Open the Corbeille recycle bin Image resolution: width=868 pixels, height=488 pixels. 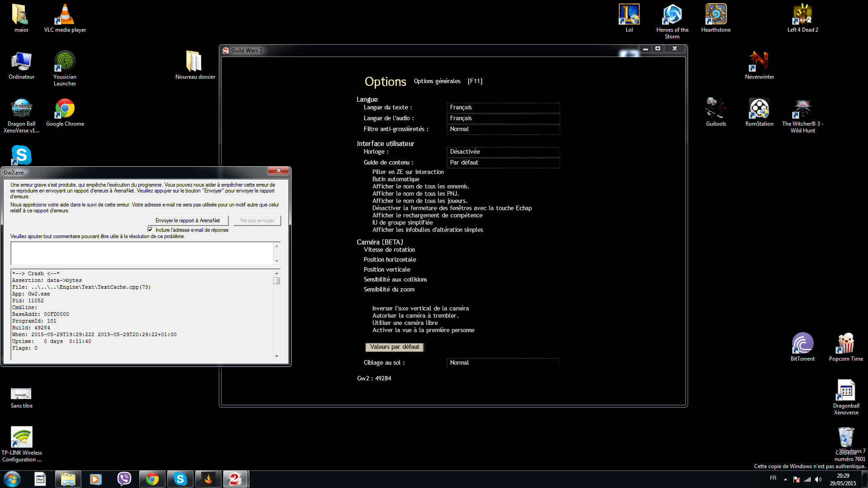[846, 441]
